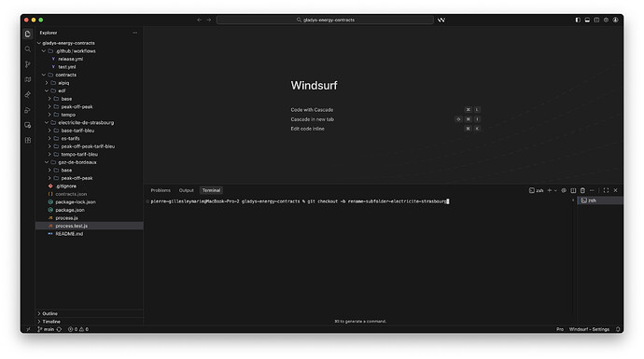Click the gladys-energy-contracts search bar
This screenshot has height=359, width=644.
pos(325,20)
